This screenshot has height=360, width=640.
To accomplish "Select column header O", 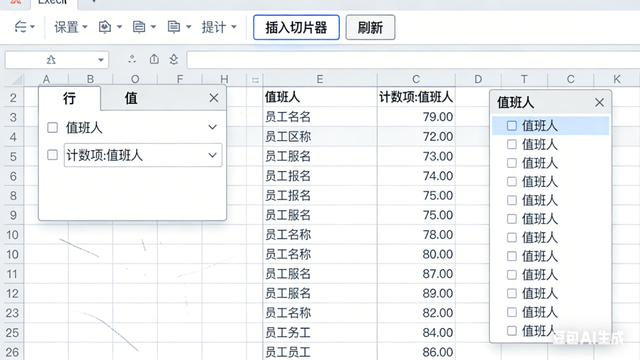I will [x=135, y=79].
